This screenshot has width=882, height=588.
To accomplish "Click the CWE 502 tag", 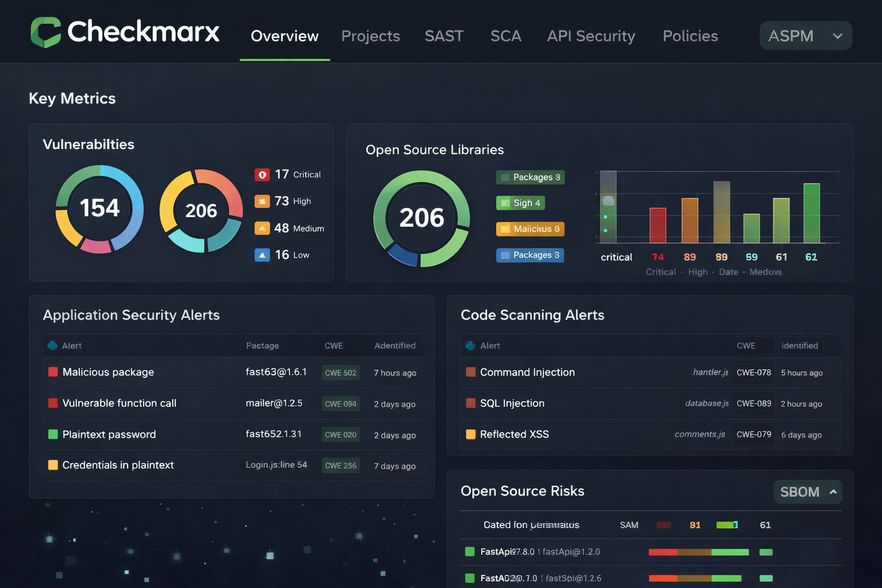I will [x=341, y=373].
